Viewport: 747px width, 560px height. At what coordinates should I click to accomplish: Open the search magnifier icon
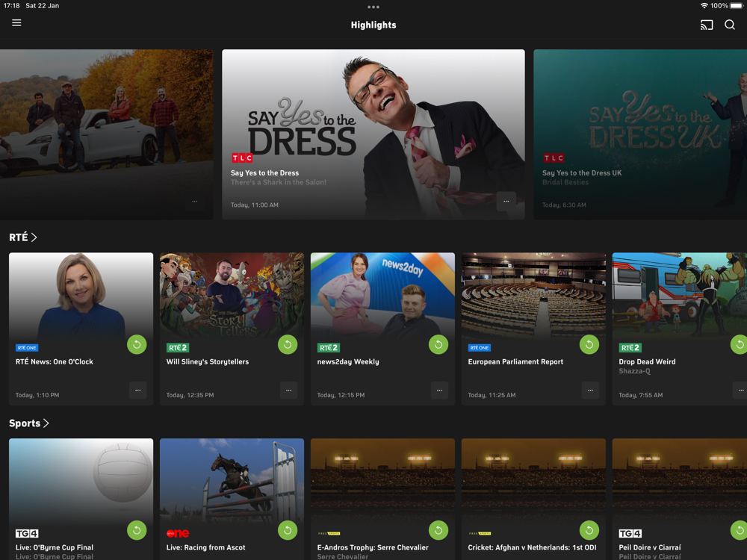click(730, 25)
